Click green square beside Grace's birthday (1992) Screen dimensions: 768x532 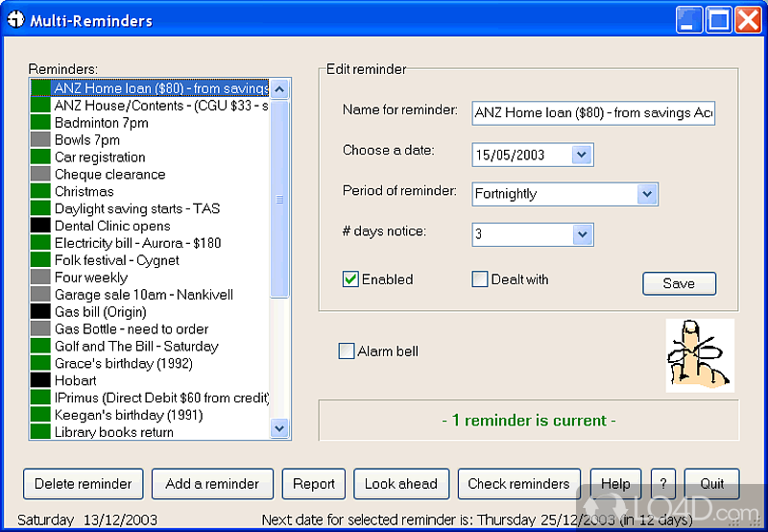(x=40, y=363)
